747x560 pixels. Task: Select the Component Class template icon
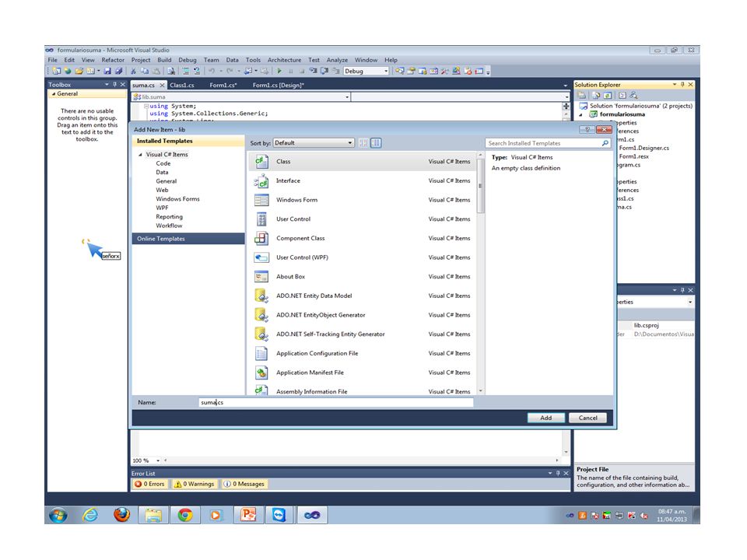(x=261, y=238)
